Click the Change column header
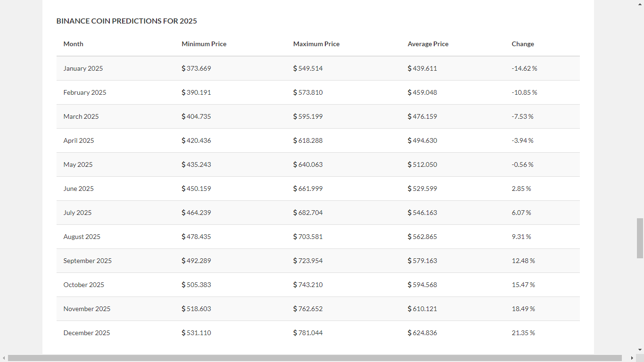The height and width of the screenshot is (362, 644). [523, 44]
